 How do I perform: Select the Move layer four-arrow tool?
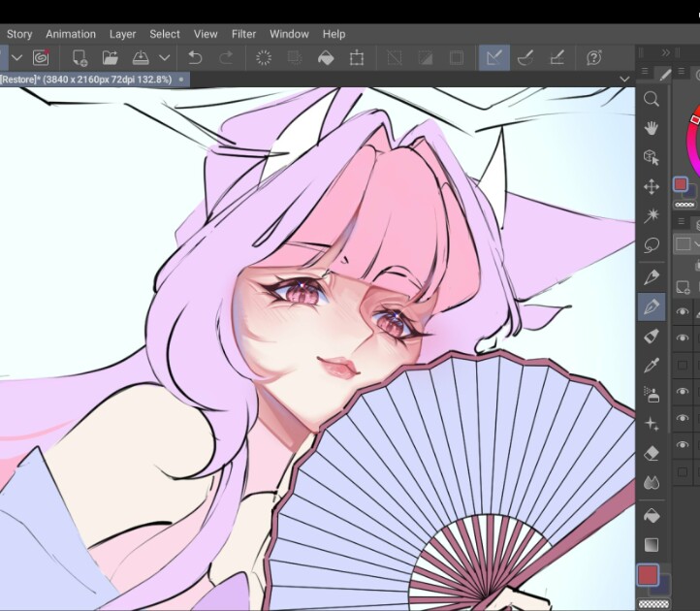point(652,186)
